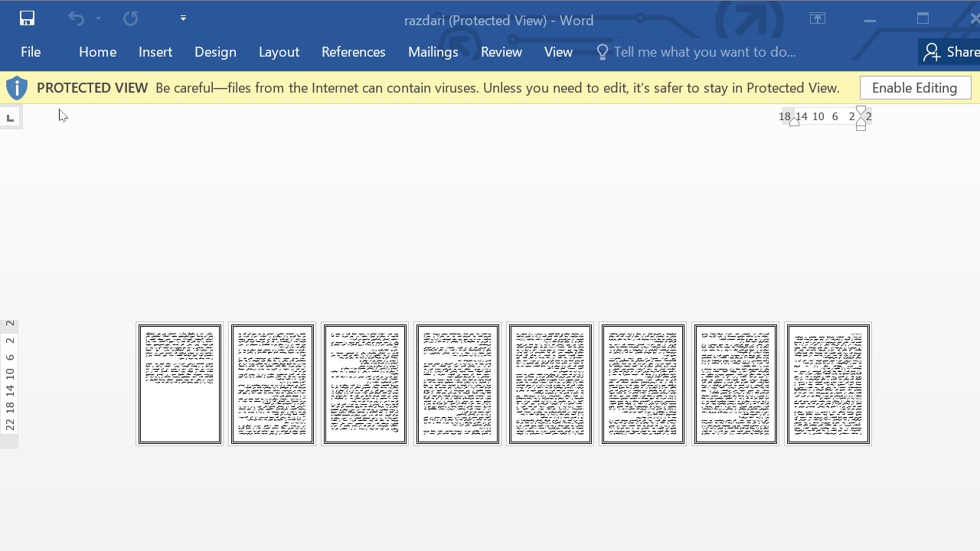Click the fourth page thumbnail

pos(458,384)
